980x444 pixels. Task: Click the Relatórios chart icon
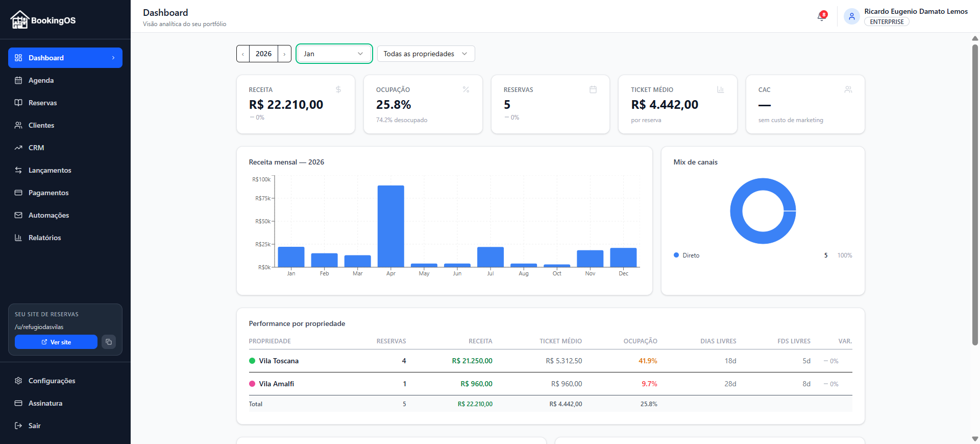[x=18, y=238]
